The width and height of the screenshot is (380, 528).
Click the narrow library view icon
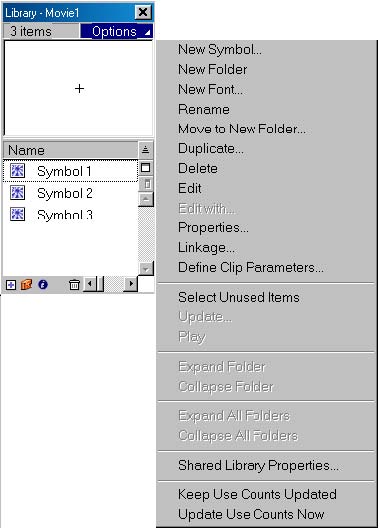coord(146,184)
